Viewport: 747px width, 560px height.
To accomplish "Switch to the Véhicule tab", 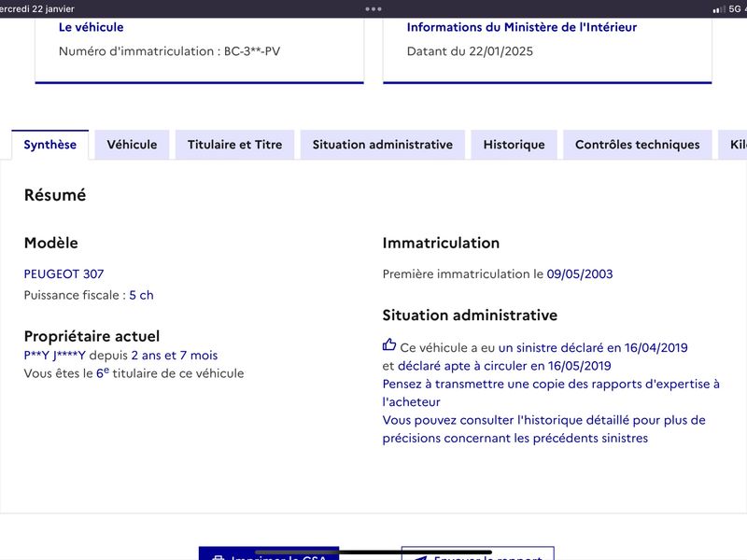I will point(132,145).
